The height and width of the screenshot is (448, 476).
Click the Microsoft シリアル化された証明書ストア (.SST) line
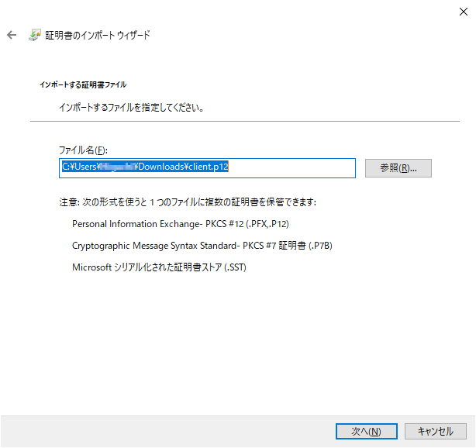159,267
